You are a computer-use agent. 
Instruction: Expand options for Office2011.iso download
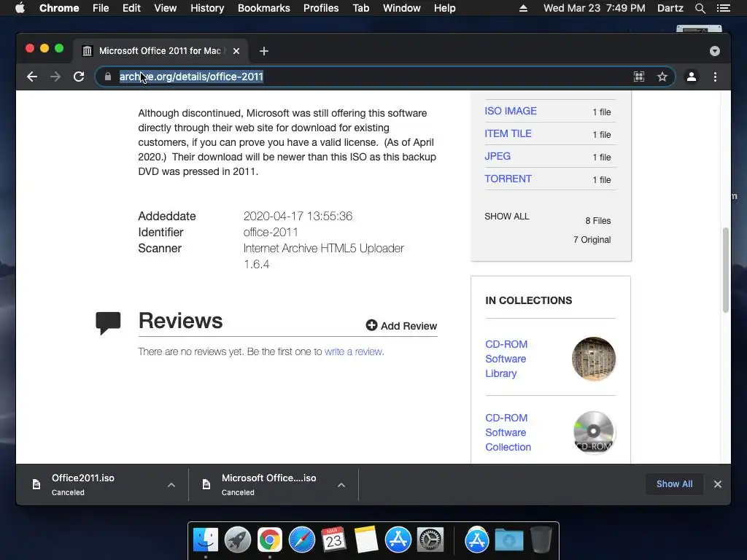click(x=171, y=485)
